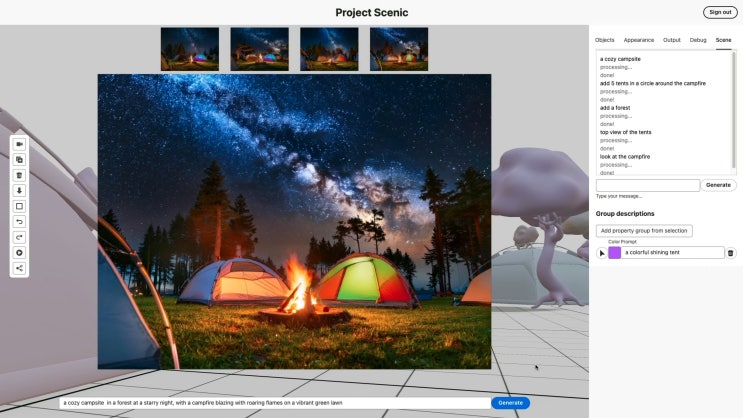The height and width of the screenshot is (418, 743).
Task: Click the download arrow icon
Action: (19, 191)
